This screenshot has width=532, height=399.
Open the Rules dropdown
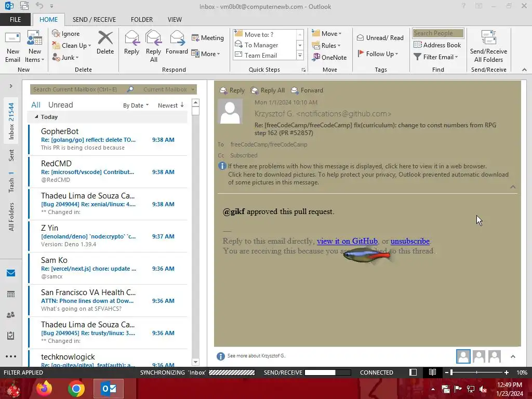[x=326, y=46]
